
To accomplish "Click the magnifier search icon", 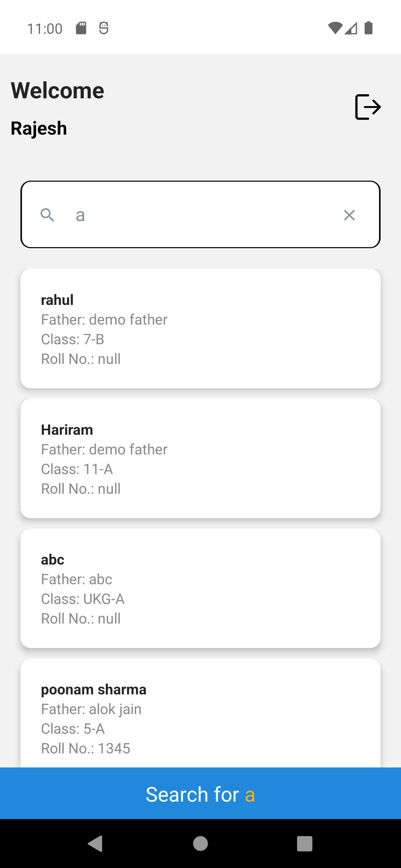I will (x=48, y=215).
